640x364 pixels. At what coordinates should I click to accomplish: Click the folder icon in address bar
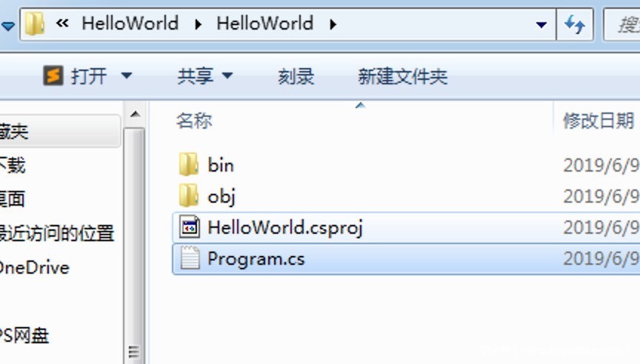coord(35,24)
